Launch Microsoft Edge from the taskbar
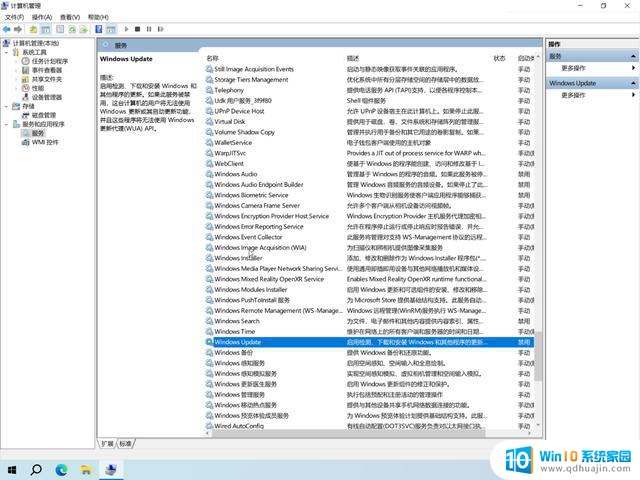Viewport: 640px width, 480px height. click(x=61, y=470)
